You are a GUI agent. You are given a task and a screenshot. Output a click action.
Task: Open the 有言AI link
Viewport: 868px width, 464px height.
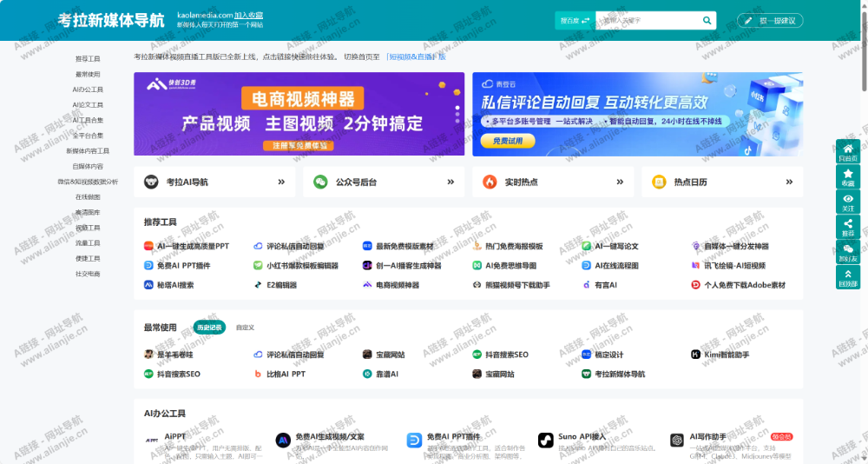[606, 285]
